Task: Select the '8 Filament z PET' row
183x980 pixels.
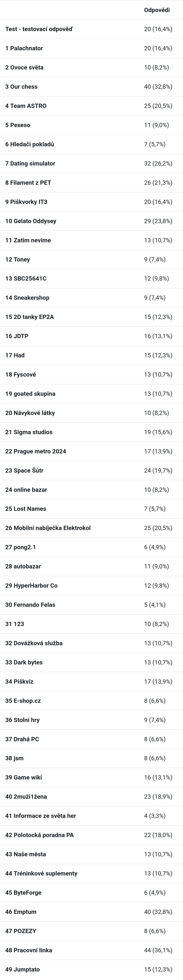Action: pos(91,183)
